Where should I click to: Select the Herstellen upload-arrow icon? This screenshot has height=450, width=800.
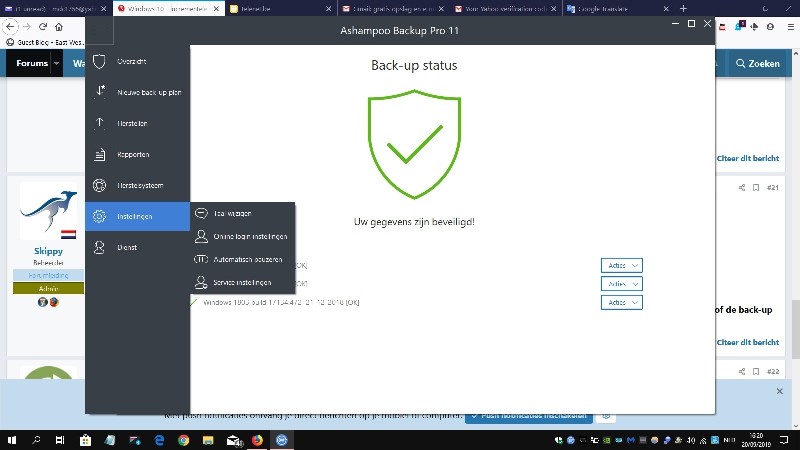coord(99,123)
